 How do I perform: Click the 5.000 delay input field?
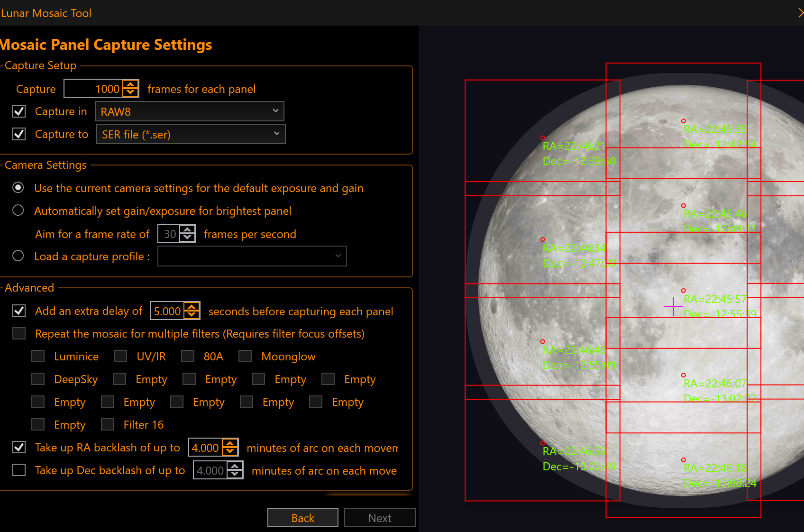(167, 311)
